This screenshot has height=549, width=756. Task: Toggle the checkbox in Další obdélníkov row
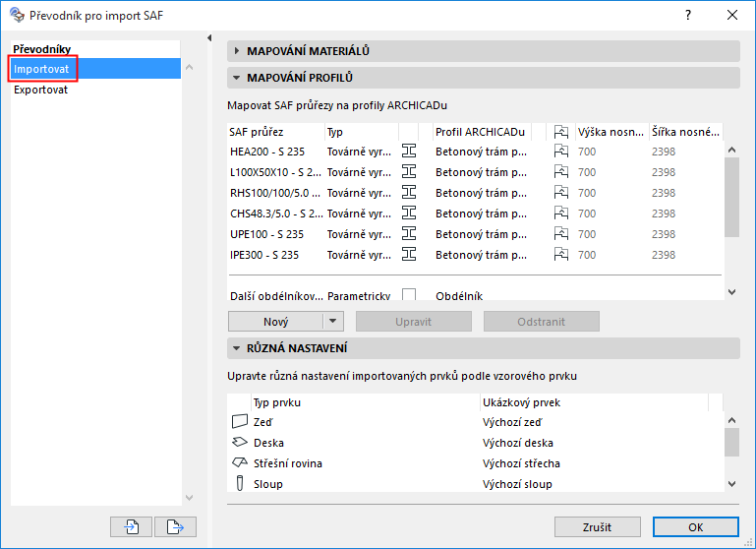click(x=409, y=295)
